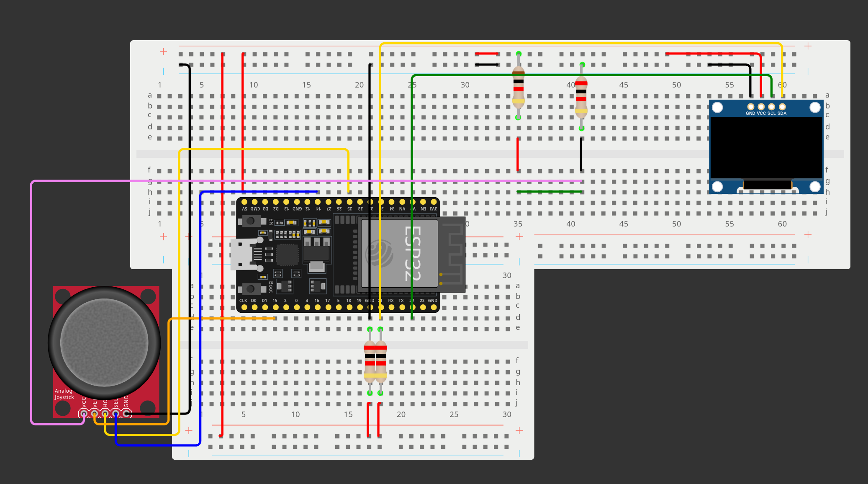The width and height of the screenshot is (868, 484).
Task: Select the blue wire from joystick SEL
Action: 200,318
